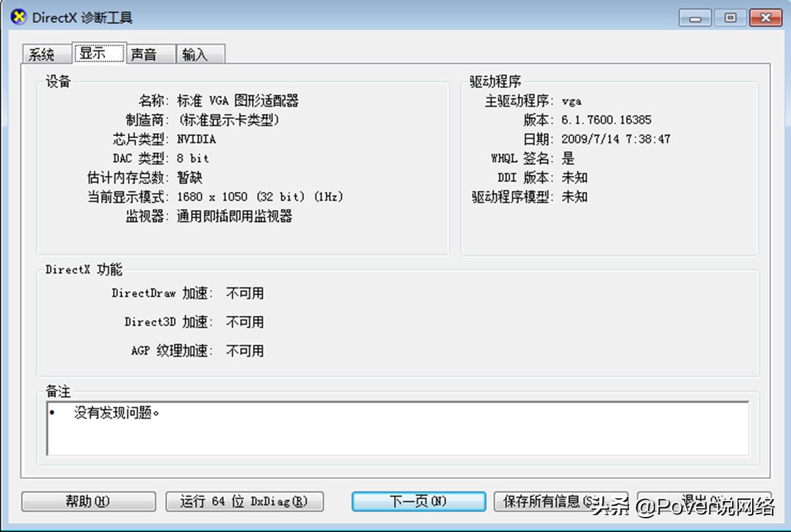
Task: Open the 输入 tab
Action: (200, 53)
